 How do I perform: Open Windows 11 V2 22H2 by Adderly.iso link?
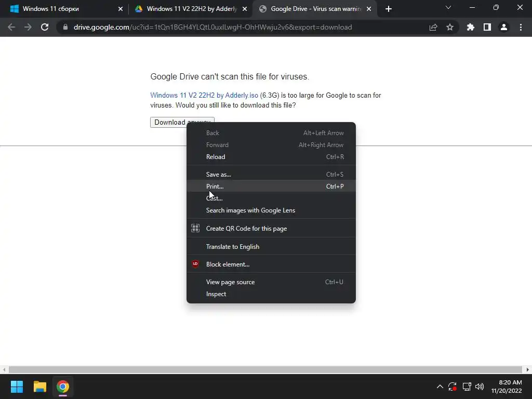coord(204,96)
